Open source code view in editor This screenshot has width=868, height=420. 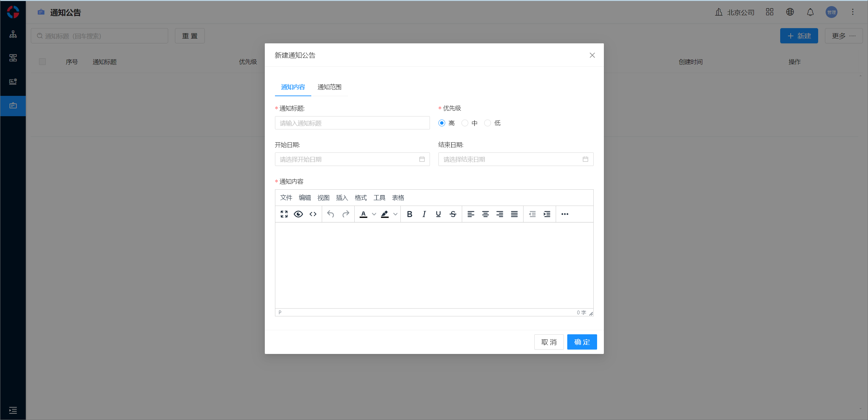click(x=313, y=214)
